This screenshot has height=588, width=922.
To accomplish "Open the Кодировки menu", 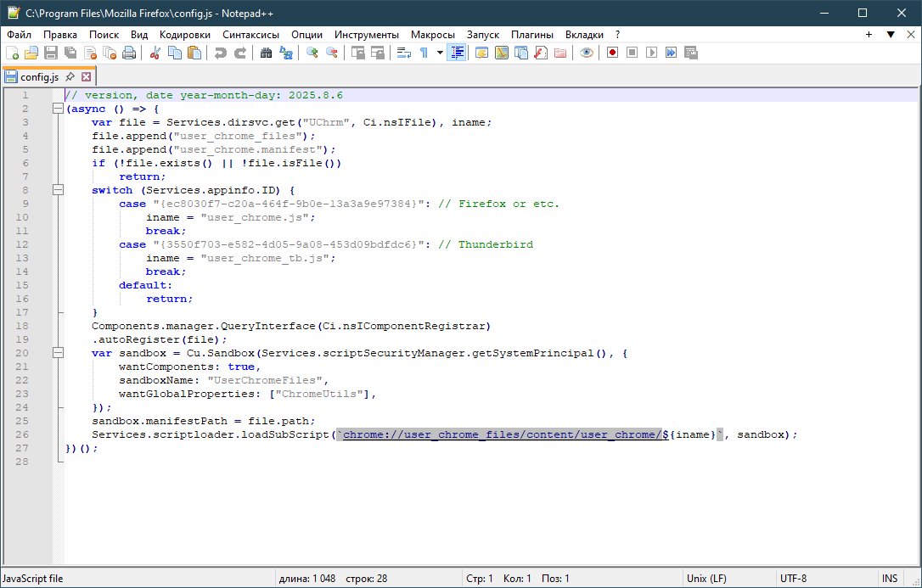I will [185, 35].
